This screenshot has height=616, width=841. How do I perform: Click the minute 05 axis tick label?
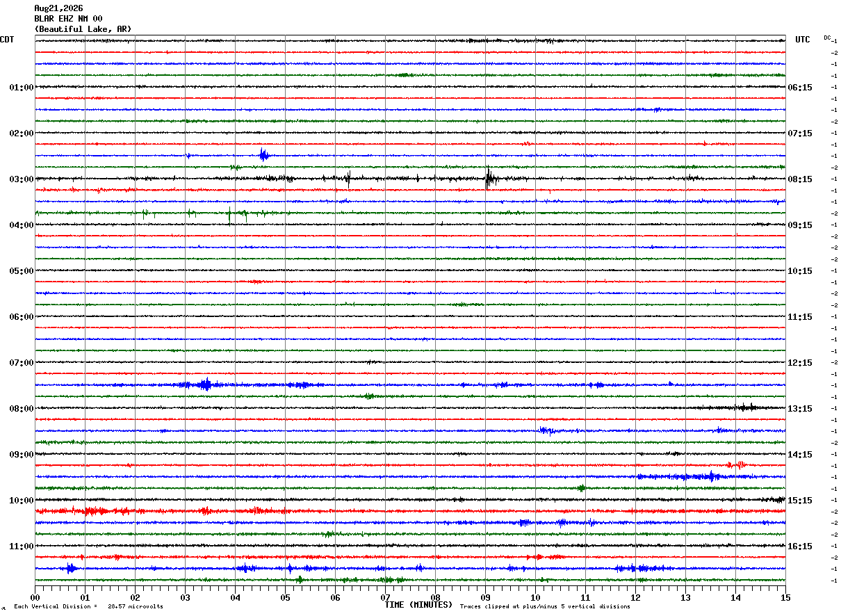tap(285, 597)
